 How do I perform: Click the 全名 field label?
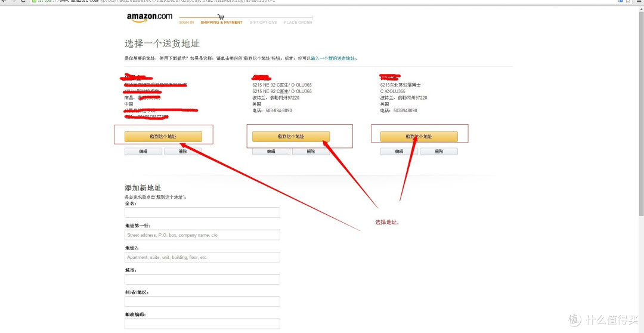pos(131,203)
